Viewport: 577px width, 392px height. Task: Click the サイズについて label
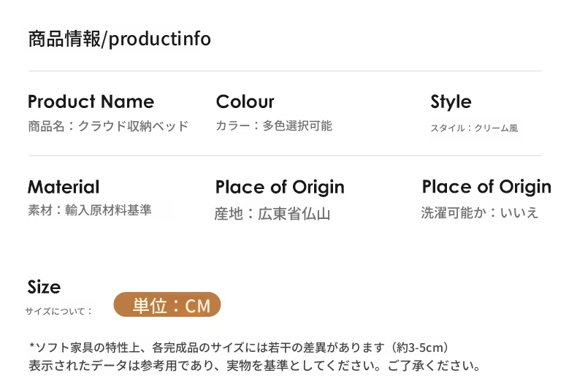[59, 311]
